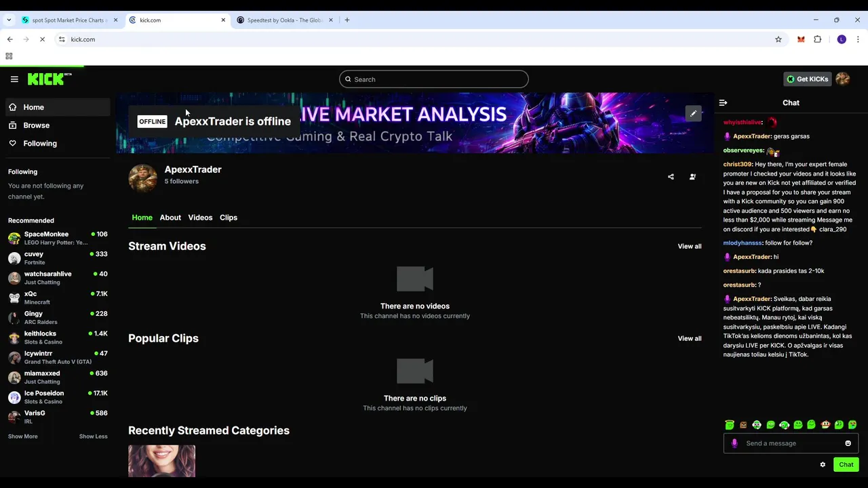This screenshot has height=488, width=868.
Task: Click the Send a message field
Action: 791,443
